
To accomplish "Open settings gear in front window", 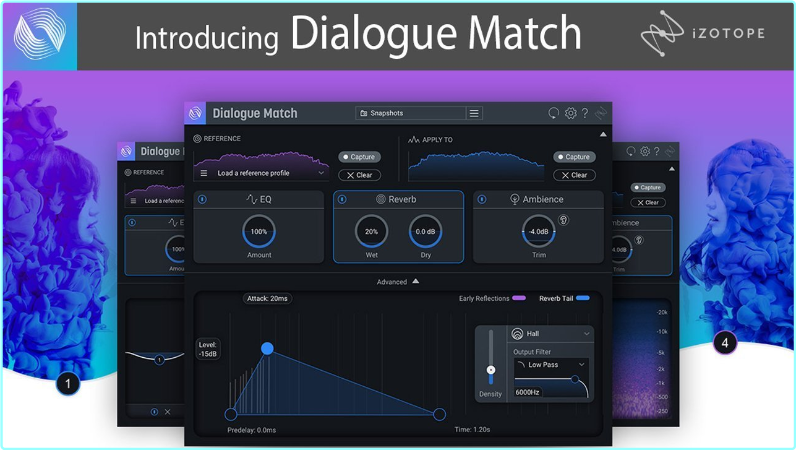I will pyautogui.click(x=571, y=113).
